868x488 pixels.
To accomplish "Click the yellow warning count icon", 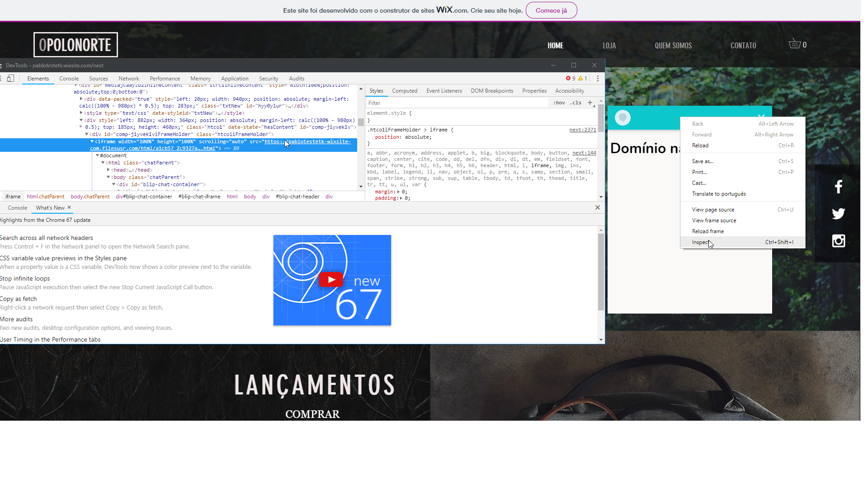I will coord(580,78).
